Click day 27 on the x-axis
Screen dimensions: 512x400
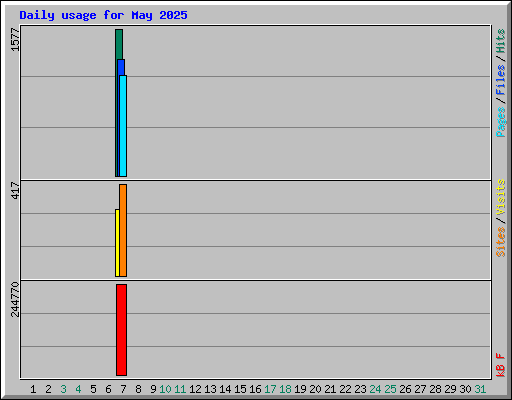tap(420, 389)
